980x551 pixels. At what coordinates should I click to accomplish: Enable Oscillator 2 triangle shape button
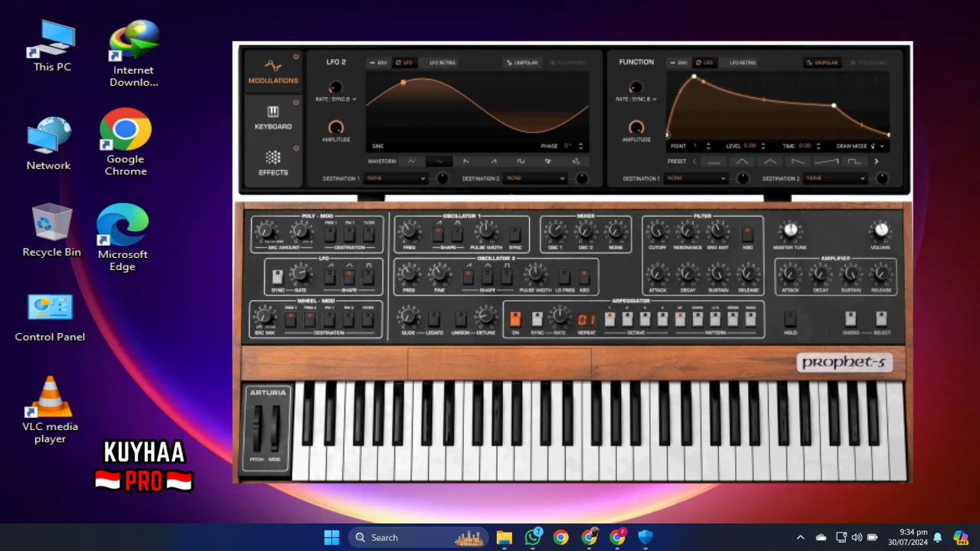click(x=487, y=276)
